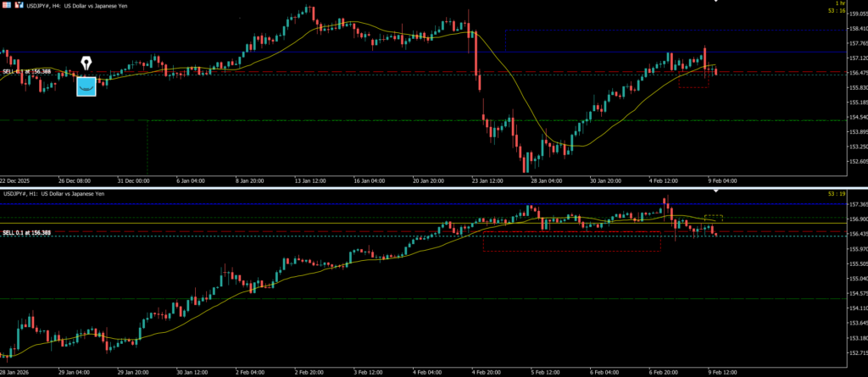Click the 23 Jan 12:00 label on time axis

coord(487,180)
